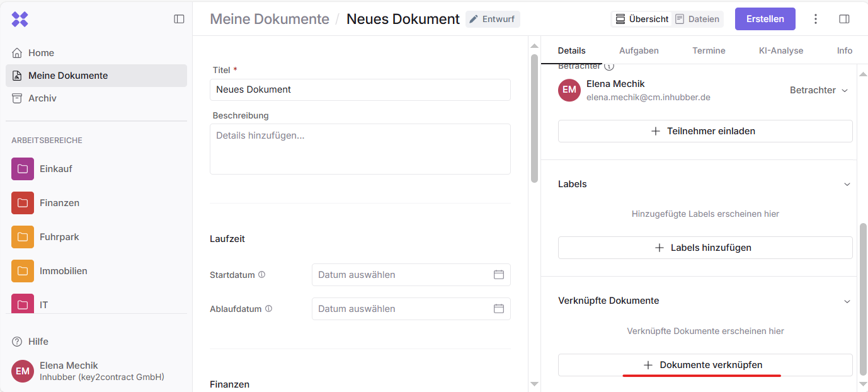Viewport: 868px width, 392px height.
Task: Collapse the left sidebar panel icon
Action: 179,19
